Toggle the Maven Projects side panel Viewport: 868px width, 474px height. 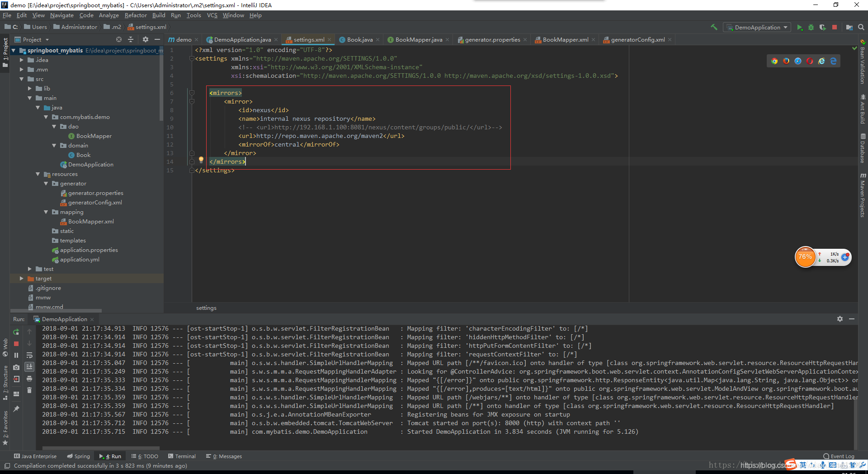(x=863, y=195)
